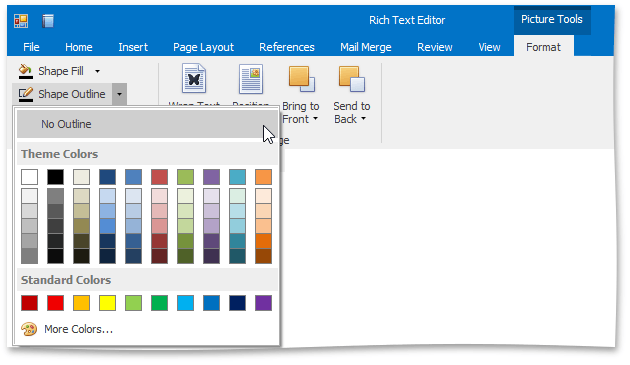
Task: Expand the Shape Fill dropdown arrow
Action: click(97, 72)
